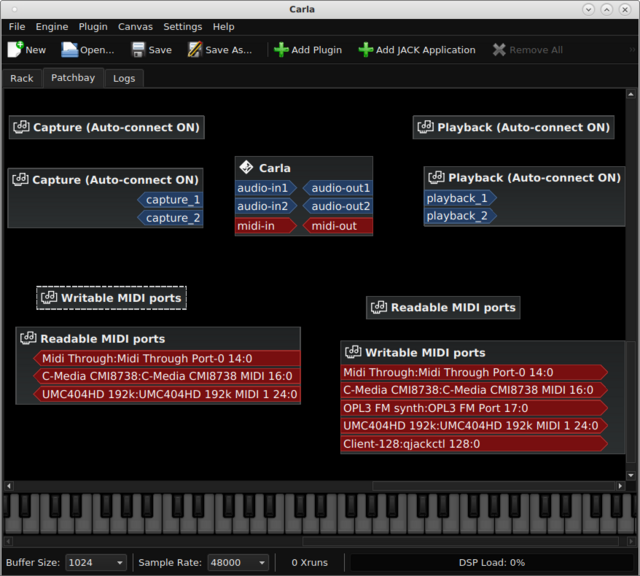
Task: Click the icon of Writable MIDI ports node with ports
Action: click(x=353, y=352)
